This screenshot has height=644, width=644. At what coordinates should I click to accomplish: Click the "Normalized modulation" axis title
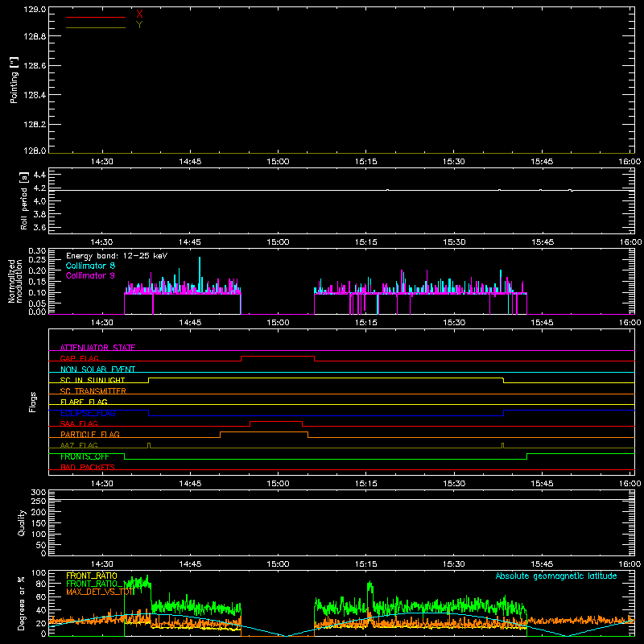click(x=14, y=281)
